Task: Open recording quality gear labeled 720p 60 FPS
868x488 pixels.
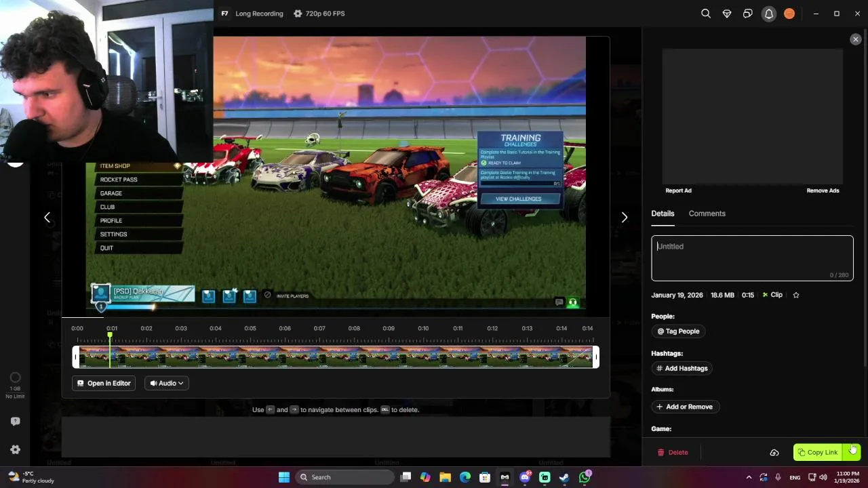Action: [x=319, y=14]
